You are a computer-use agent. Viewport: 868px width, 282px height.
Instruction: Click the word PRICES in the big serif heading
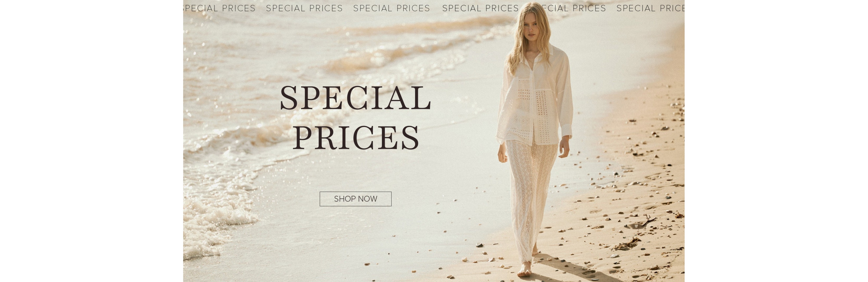(356, 138)
